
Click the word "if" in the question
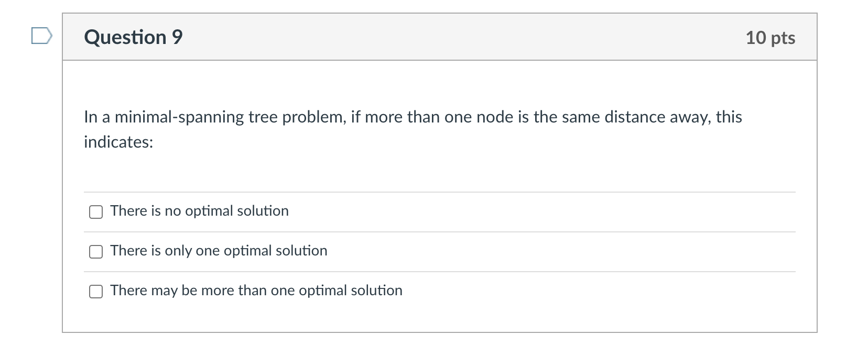point(355,117)
